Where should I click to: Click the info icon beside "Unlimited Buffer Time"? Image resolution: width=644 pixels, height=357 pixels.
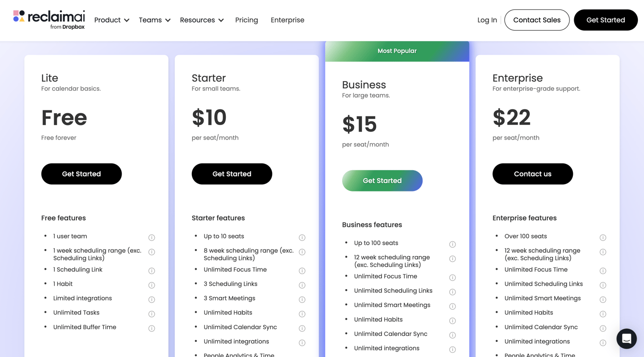tap(152, 328)
